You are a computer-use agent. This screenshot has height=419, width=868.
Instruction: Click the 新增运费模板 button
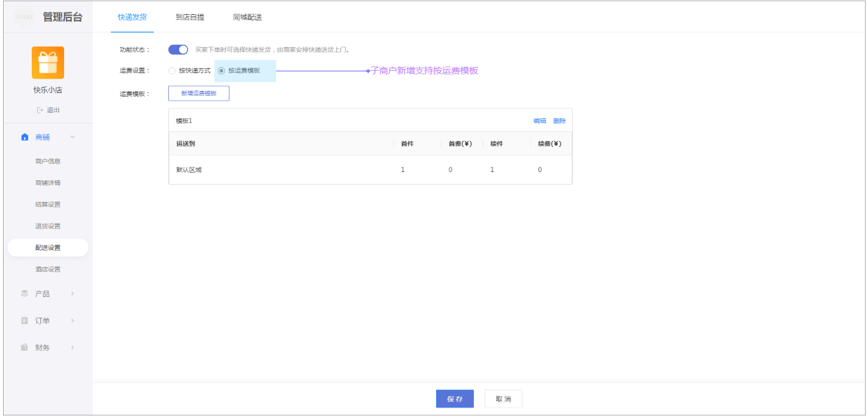198,94
